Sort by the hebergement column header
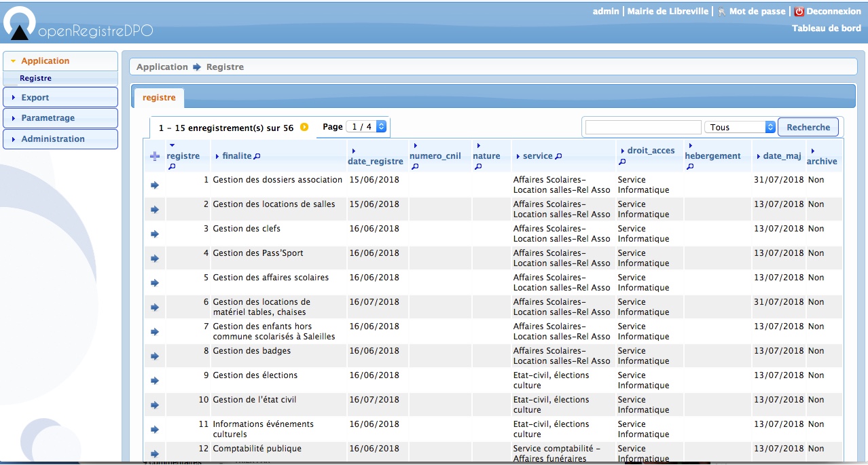 [x=712, y=155]
